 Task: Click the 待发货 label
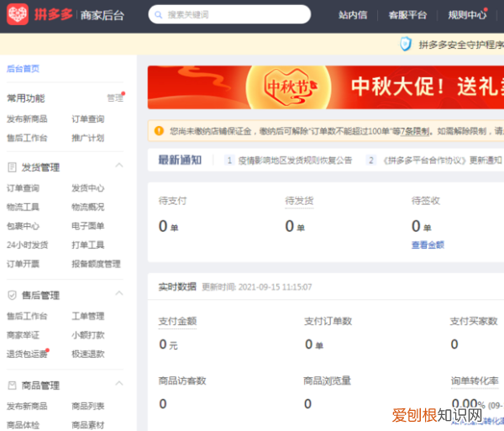[299, 201]
